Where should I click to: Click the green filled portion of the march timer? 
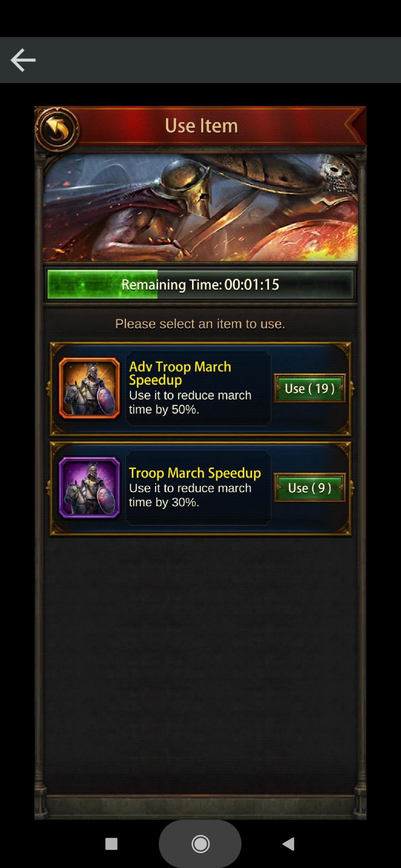click(102, 285)
